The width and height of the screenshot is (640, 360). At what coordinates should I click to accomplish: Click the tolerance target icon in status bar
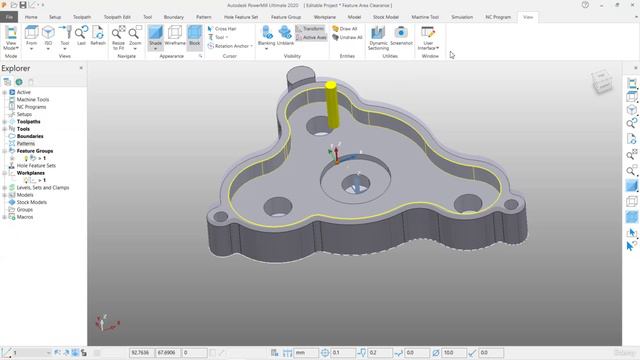pos(325,353)
